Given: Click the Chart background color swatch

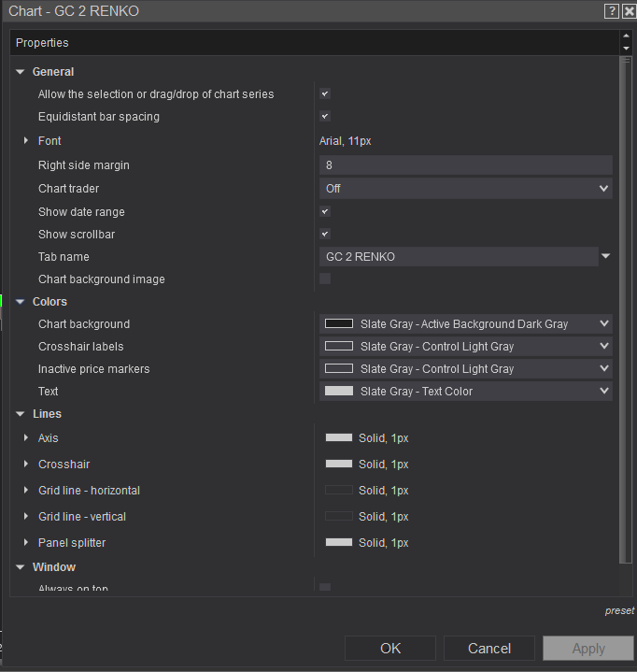Looking at the screenshot, I should point(338,324).
